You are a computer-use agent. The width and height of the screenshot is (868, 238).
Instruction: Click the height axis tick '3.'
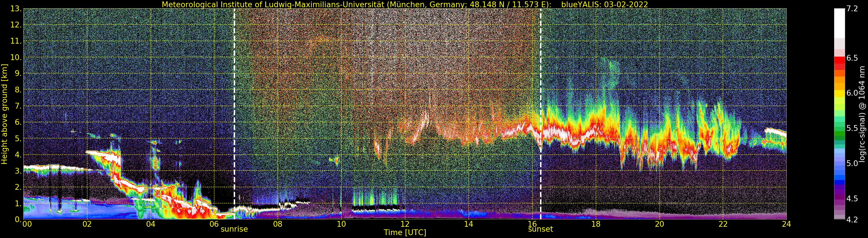(x=18, y=171)
